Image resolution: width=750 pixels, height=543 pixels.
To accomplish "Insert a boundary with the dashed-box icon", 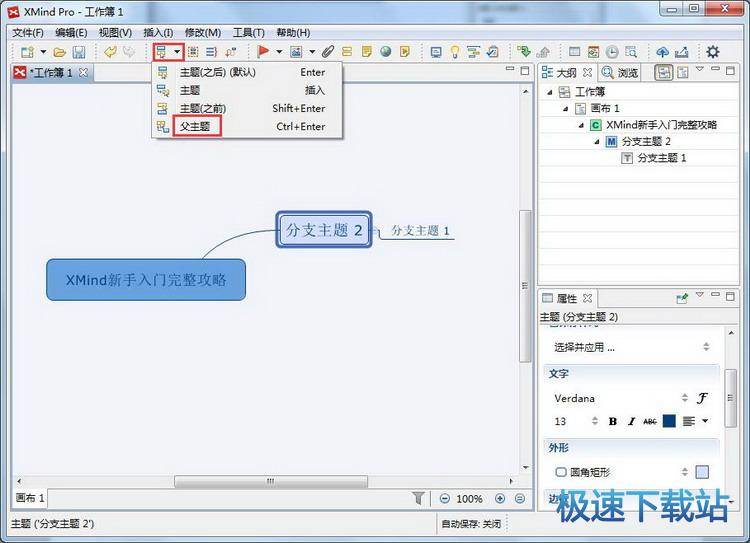I will coord(193,52).
